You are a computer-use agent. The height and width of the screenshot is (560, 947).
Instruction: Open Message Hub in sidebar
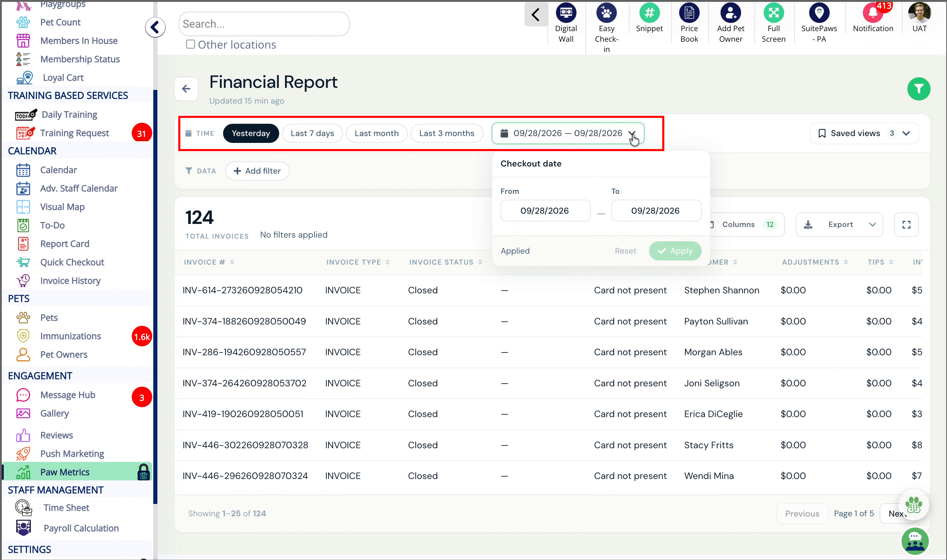68,395
